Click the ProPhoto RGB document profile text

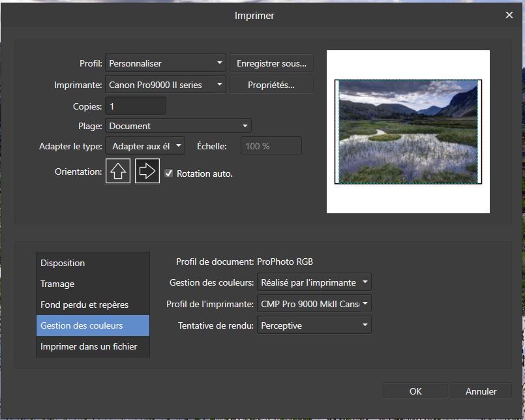[x=285, y=262]
